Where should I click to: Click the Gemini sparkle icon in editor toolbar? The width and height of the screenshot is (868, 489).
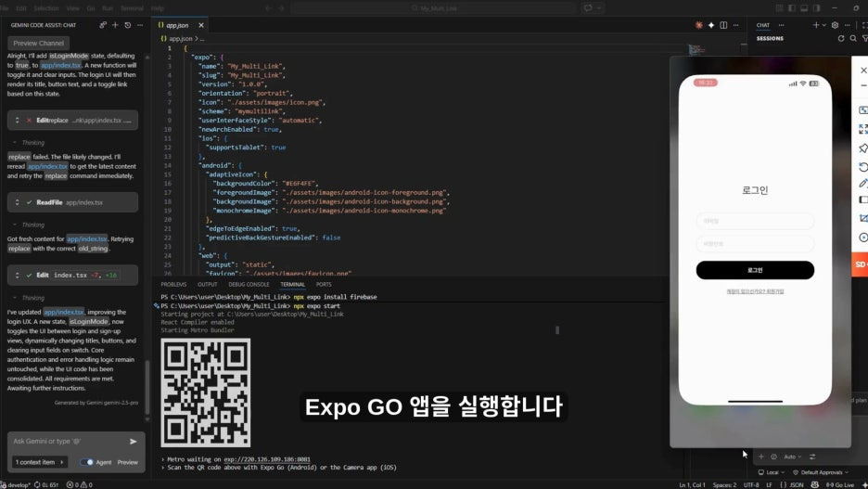pos(711,25)
